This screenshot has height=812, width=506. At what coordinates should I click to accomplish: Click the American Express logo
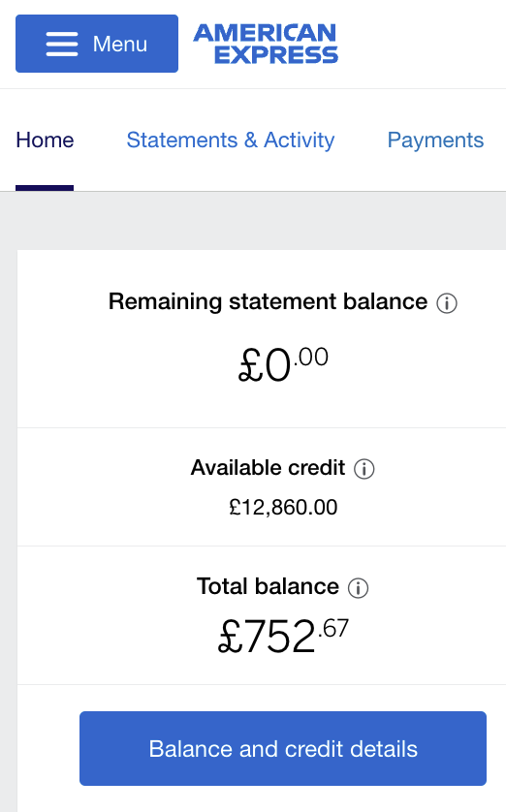pos(266,44)
